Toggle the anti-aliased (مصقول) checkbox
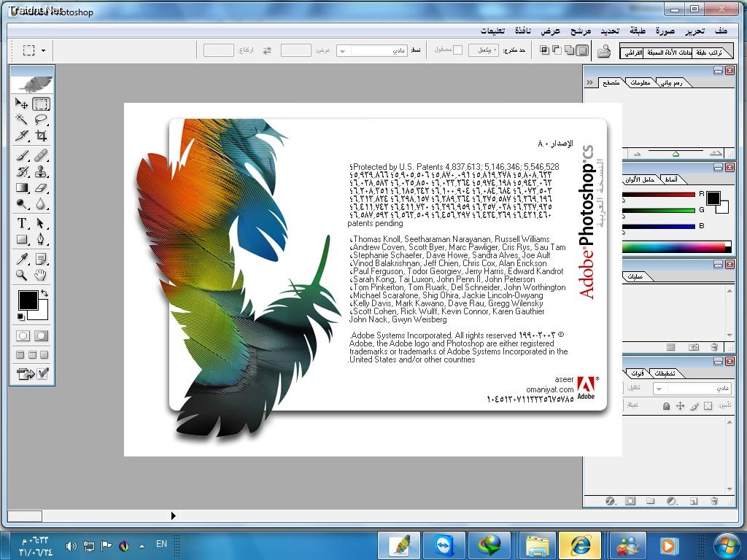Screen dimensions: 747x560 tap(457, 50)
